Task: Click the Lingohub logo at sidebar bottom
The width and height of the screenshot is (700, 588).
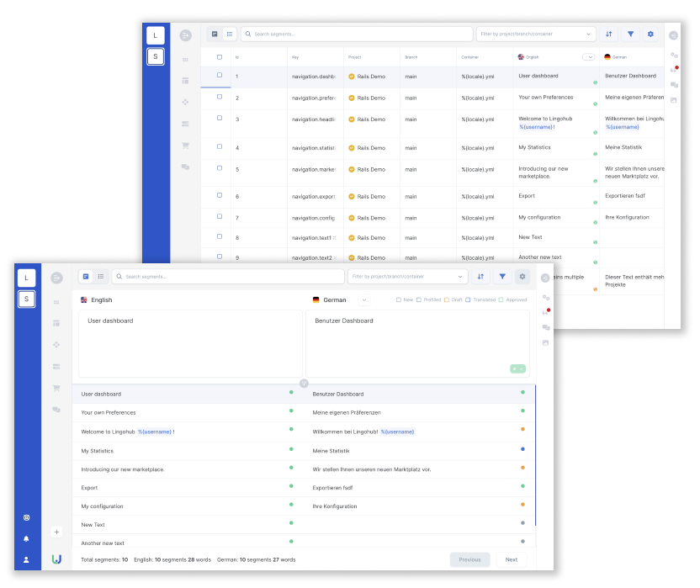Action: tap(56, 559)
